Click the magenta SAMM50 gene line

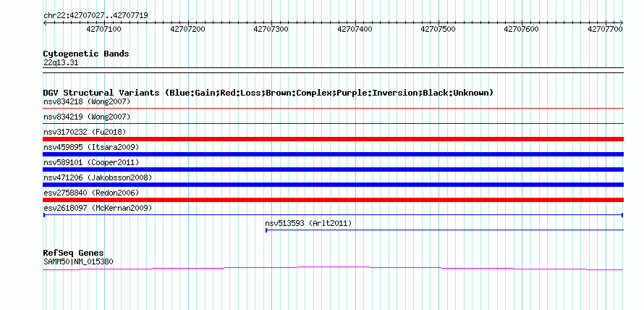334,268
